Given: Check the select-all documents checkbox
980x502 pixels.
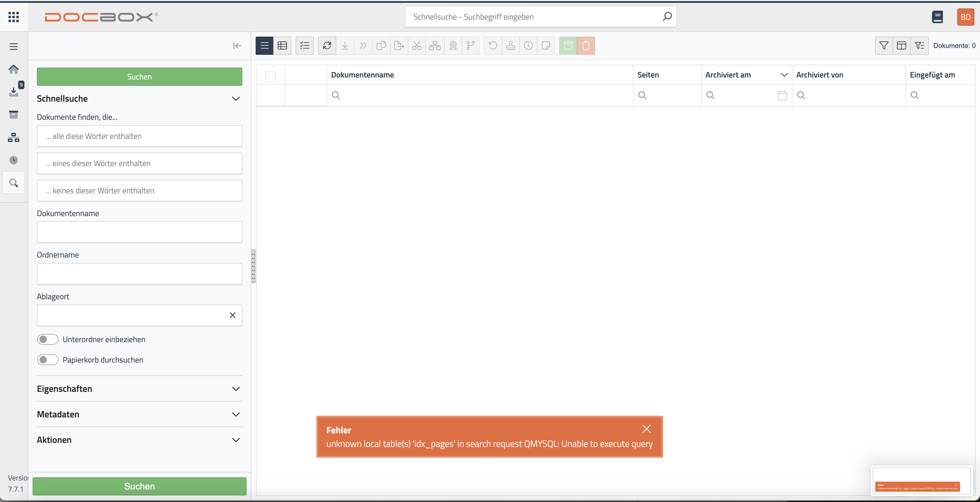Looking at the screenshot, I should click(270, 76).
